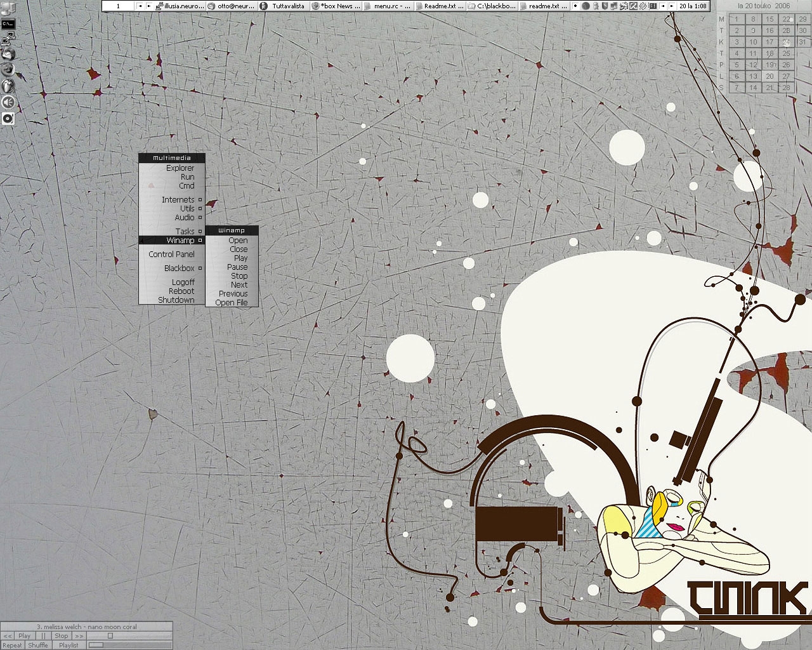Expand the Audio submenu
Screen dimensions: 812x650
tap(184, 218)
